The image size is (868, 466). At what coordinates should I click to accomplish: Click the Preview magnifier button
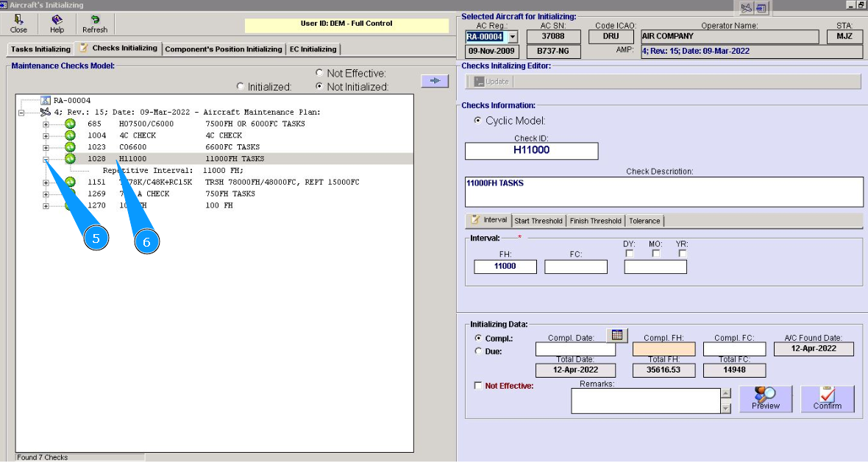pyautogui.click(x=766, y=399)
